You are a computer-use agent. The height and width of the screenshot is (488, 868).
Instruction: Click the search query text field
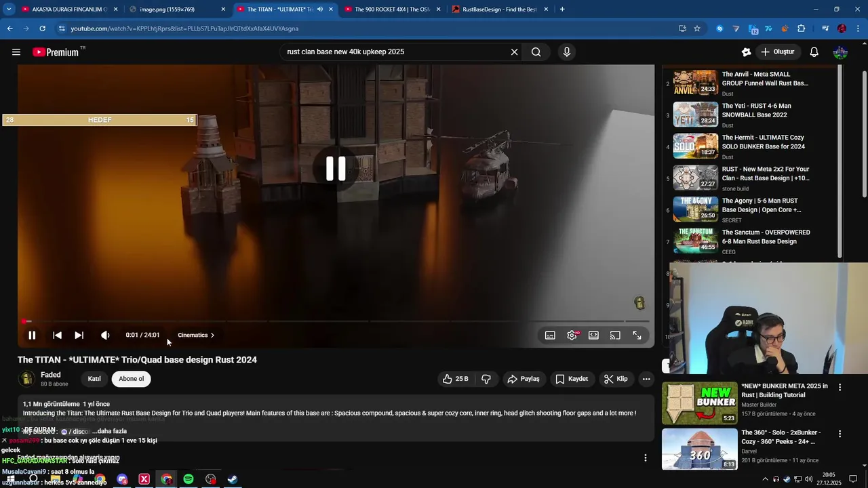pyautogui.click(x=395, y=52)
